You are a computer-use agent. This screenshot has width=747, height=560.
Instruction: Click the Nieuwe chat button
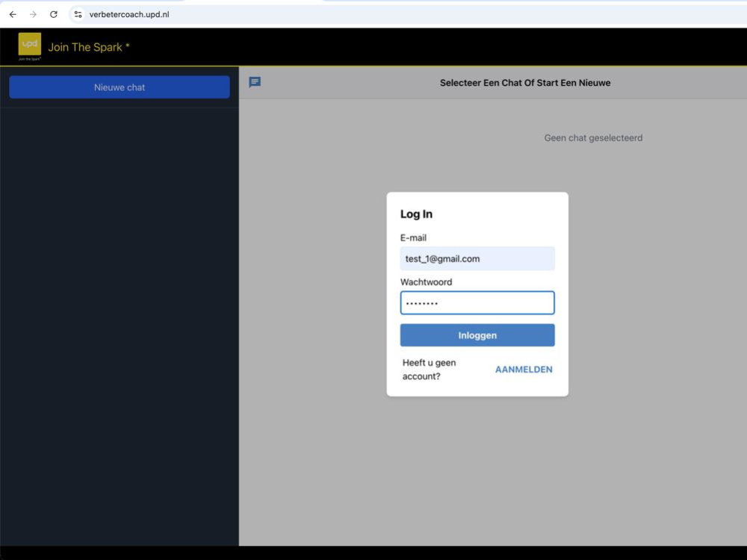click(120, 87)
